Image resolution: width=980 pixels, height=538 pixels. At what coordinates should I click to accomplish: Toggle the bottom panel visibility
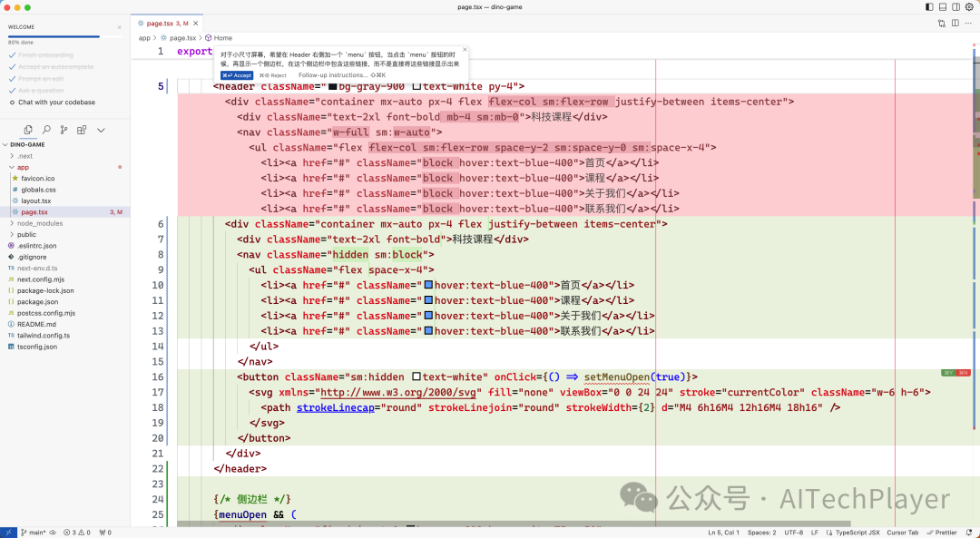[x=943, y=6]
